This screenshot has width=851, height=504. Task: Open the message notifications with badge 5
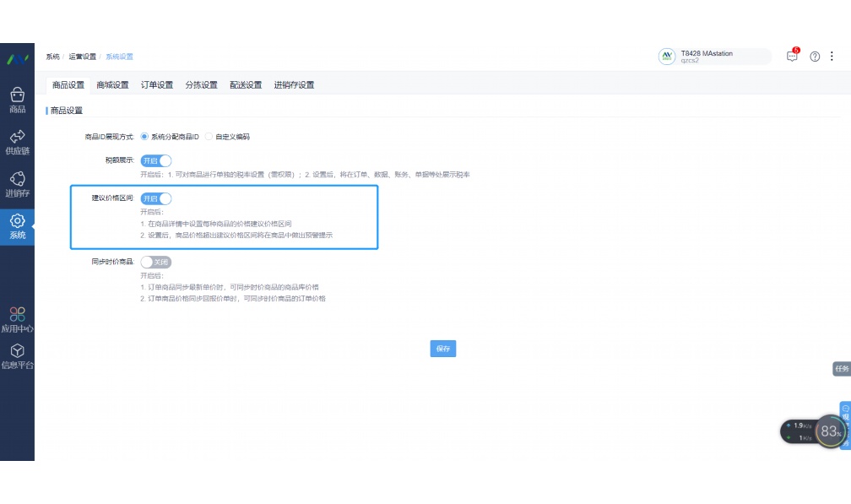pyautogui.click(x=792, y=56)
